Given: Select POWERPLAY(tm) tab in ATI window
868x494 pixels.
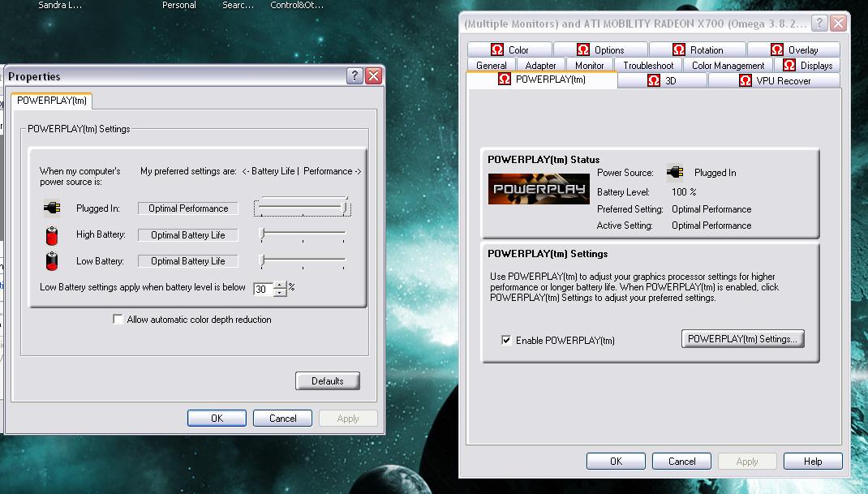Looking at the screenshot, I should [x=542, y=79].
